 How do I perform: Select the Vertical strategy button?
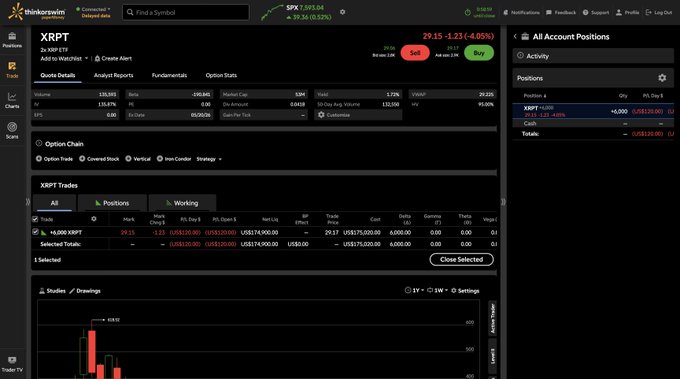138,159
